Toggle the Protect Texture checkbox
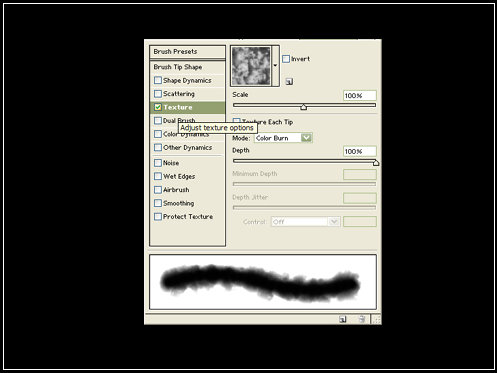 (x=158, y=217)
